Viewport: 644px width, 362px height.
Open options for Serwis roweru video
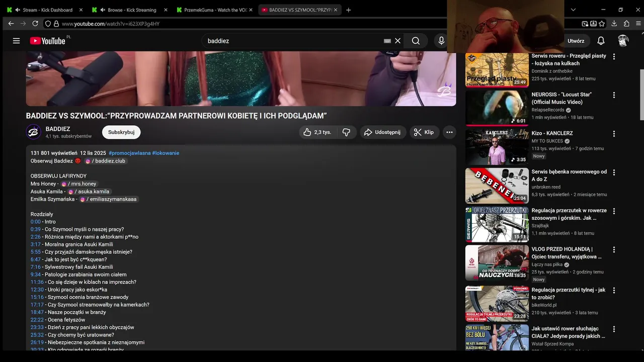click(614, 57)
